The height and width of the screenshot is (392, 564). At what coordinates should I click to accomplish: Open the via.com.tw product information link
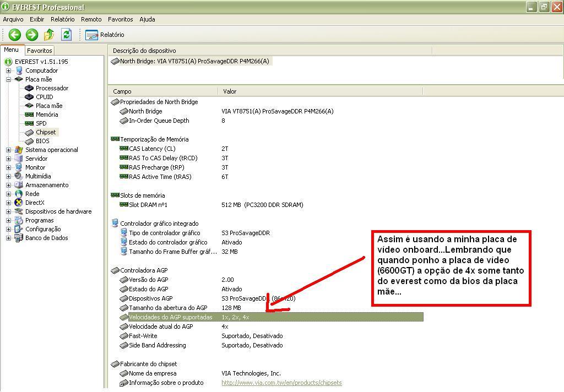(281, 383)
